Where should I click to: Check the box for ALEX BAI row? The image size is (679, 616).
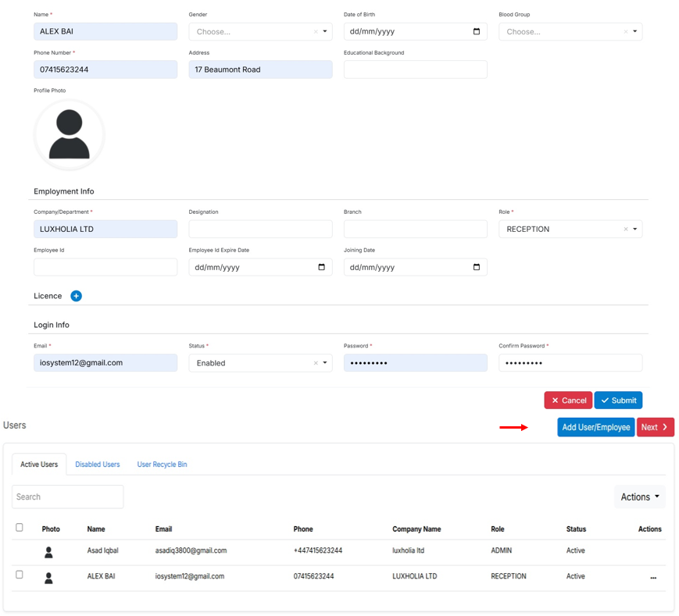[x=20, y=575]
